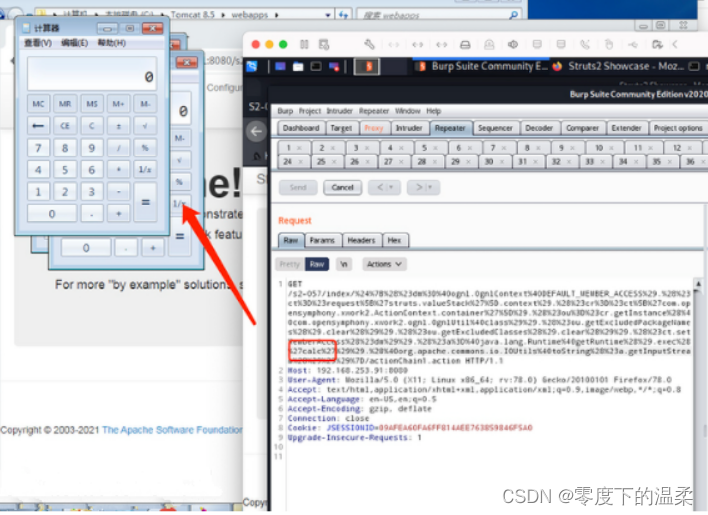Click the VM pause icon in the toolbar
Viewport: 708px width, 515px height.
coord(304,44)
